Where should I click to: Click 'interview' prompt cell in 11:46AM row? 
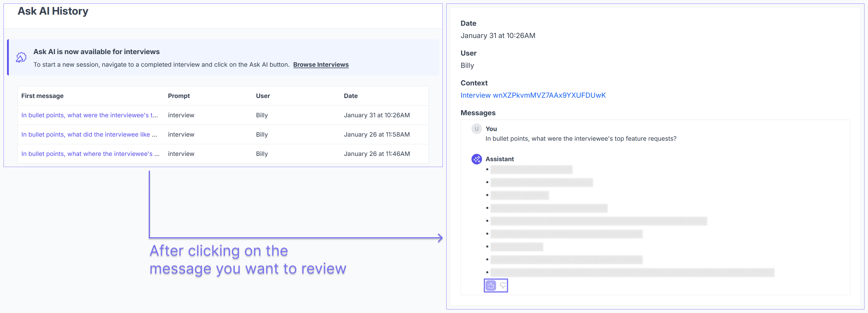181,154
